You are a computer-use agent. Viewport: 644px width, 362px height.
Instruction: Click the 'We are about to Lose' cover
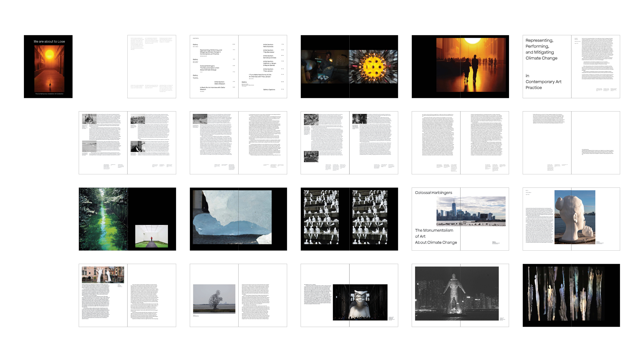coord(48,66)
